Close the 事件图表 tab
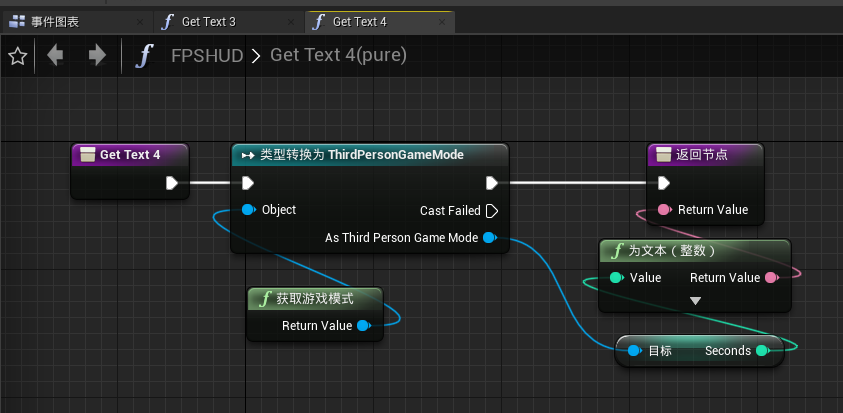This screenshot has width=843, height=413. (140, 22)
